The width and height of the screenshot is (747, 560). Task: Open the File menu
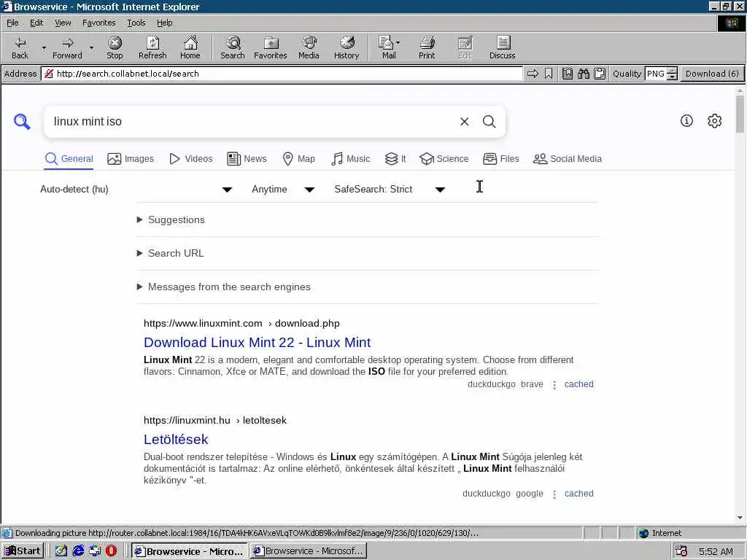(x=12, y=23)
